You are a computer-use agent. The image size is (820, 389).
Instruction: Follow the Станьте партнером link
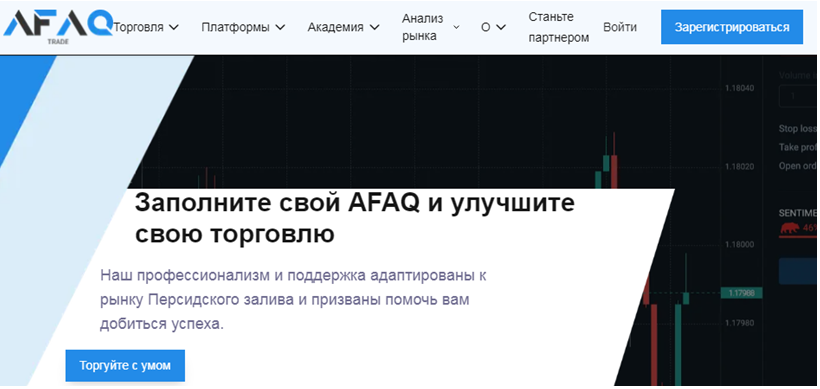(559, 27)
